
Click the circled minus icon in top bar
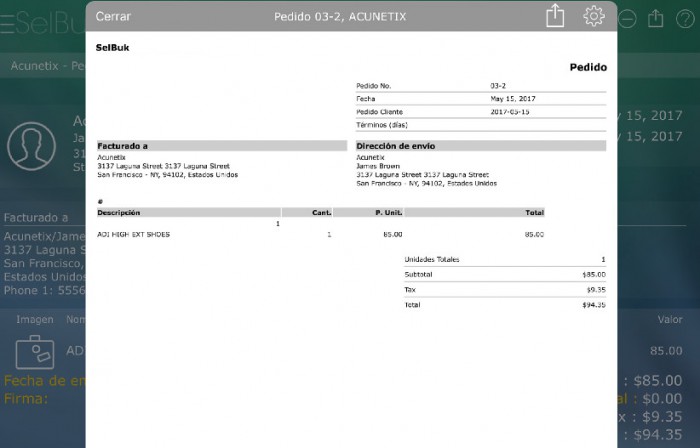coord(627,18)
